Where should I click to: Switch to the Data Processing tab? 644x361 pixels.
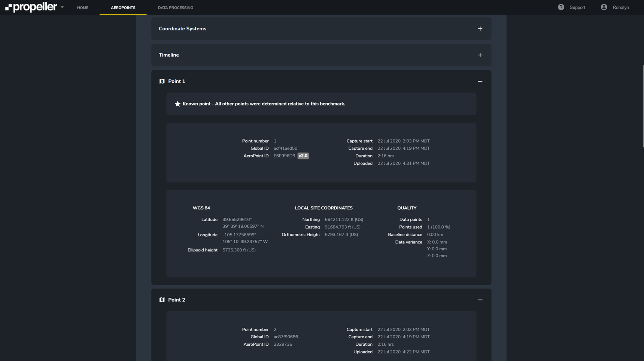coord(175,7)
